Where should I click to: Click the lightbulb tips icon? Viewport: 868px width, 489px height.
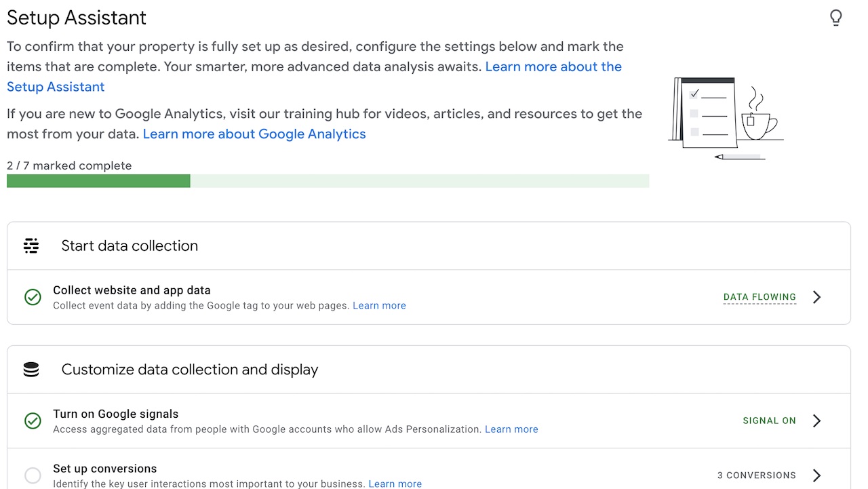[x=836, y=18]
